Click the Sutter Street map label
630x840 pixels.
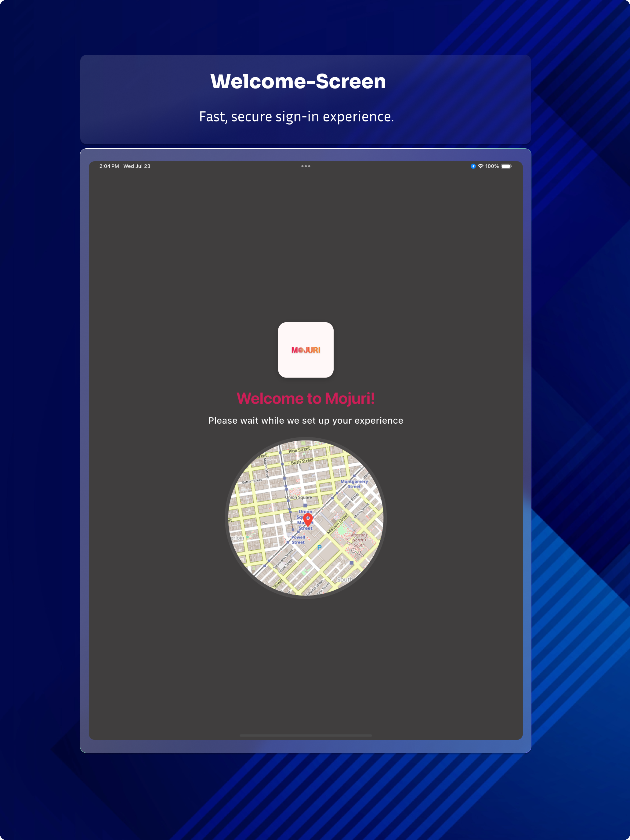pyautogui.click(x=252, y=481)
